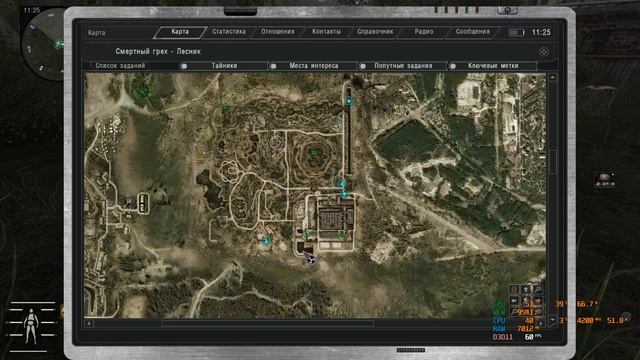The width and height of the screenshot is (640, 360).
Task: Select the teal marker below the large factory hall
Action: pyautogui.click(x=341, y=236)
